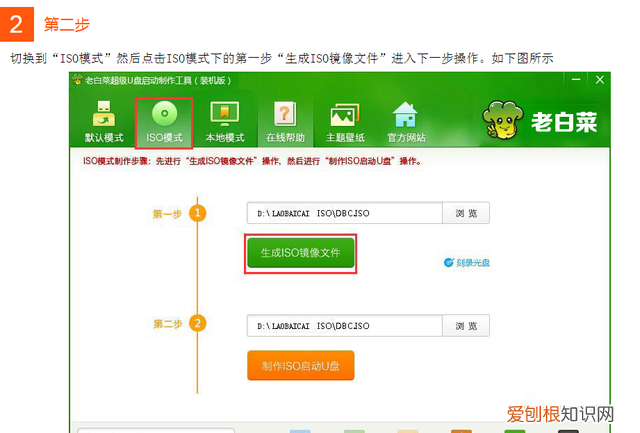Click 浏览 button in 第一步 row

click(x=466, y=213)
